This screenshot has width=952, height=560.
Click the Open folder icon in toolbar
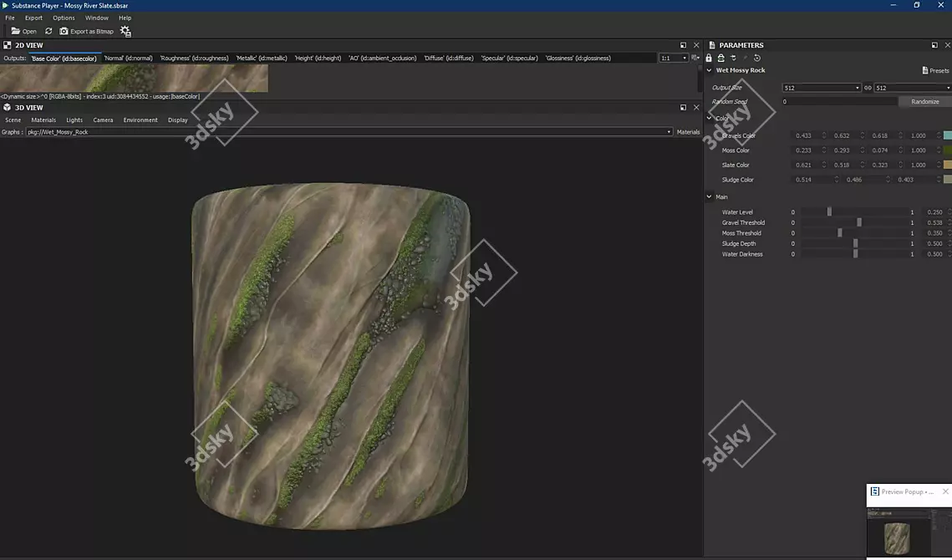click(x=16, y=31)
